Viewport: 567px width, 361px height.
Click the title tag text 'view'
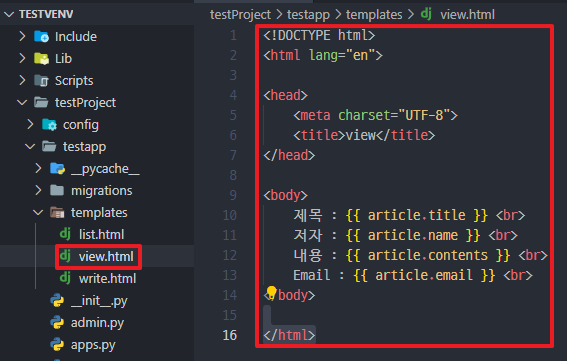tap(361, 135)
